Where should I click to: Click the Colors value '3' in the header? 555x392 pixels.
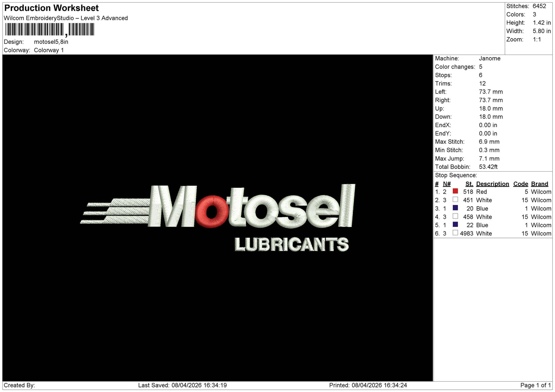(x=534, y=15)
